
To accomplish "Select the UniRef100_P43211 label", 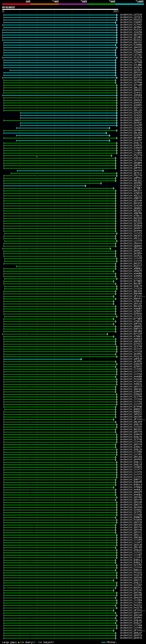I will tap(131, 605).
